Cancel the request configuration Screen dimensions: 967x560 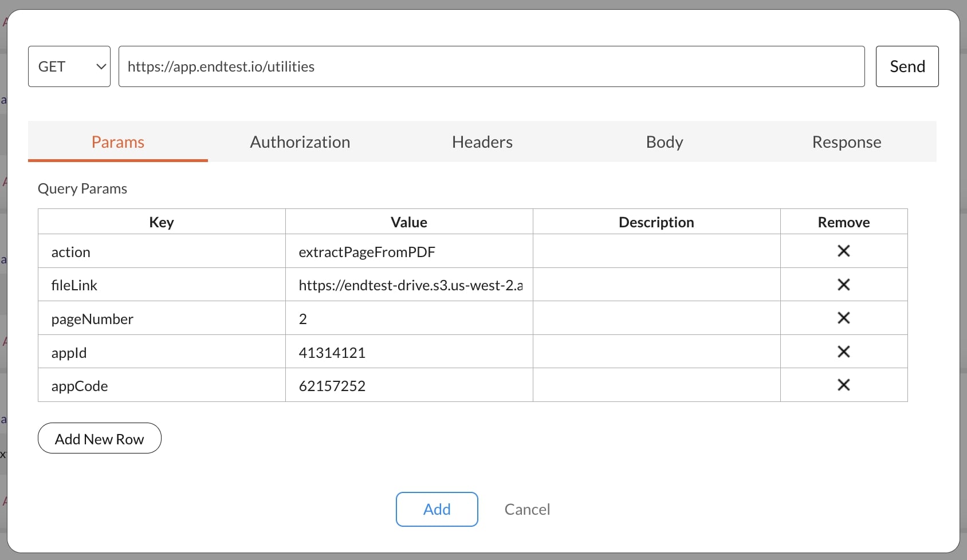(x=527, y=509)
